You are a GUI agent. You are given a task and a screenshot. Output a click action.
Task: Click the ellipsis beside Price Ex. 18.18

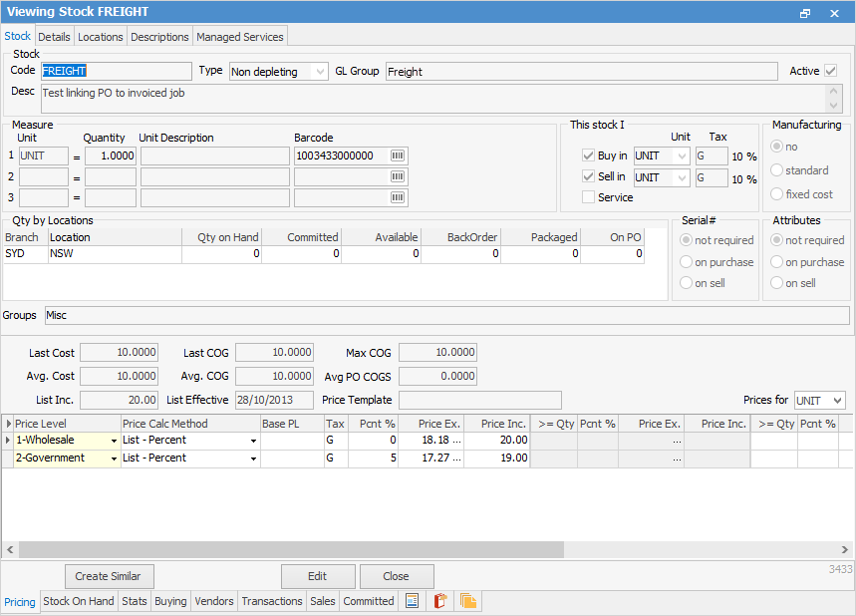(456, 440)
